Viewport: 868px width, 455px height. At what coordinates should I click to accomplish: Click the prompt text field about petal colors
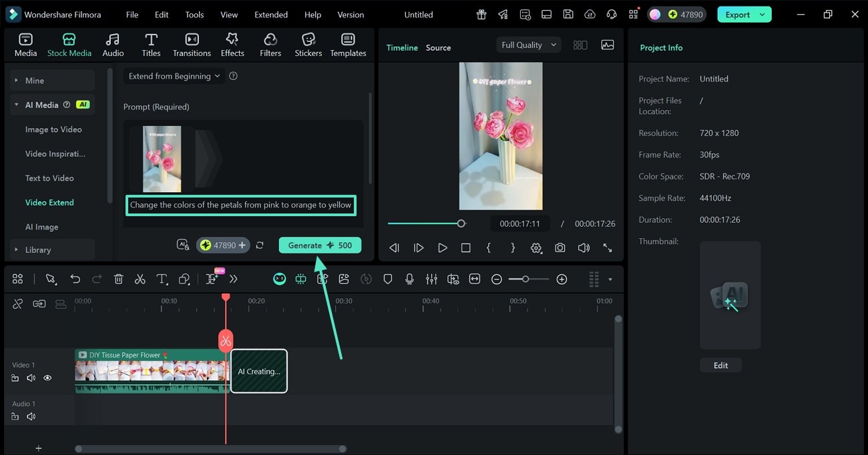240,205
